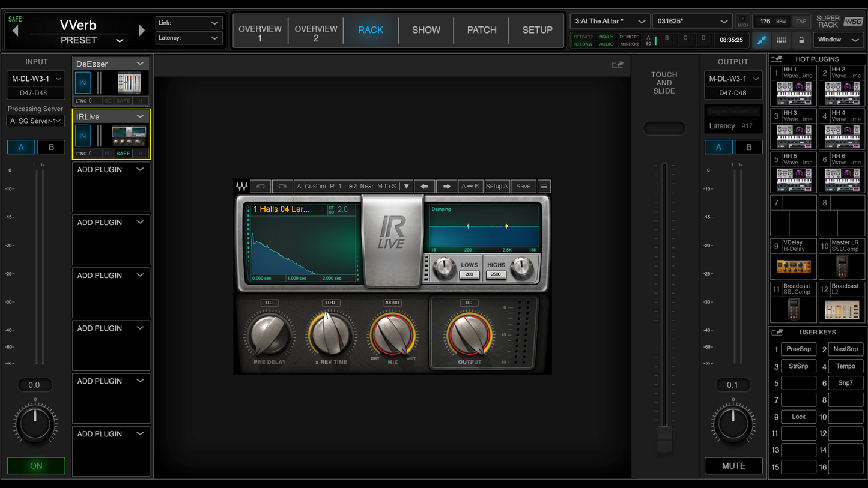Viewport: 868px width, 488px height.
Task: Click the Waves logo in plugin toolbar
Action: (x=241, y=187)
